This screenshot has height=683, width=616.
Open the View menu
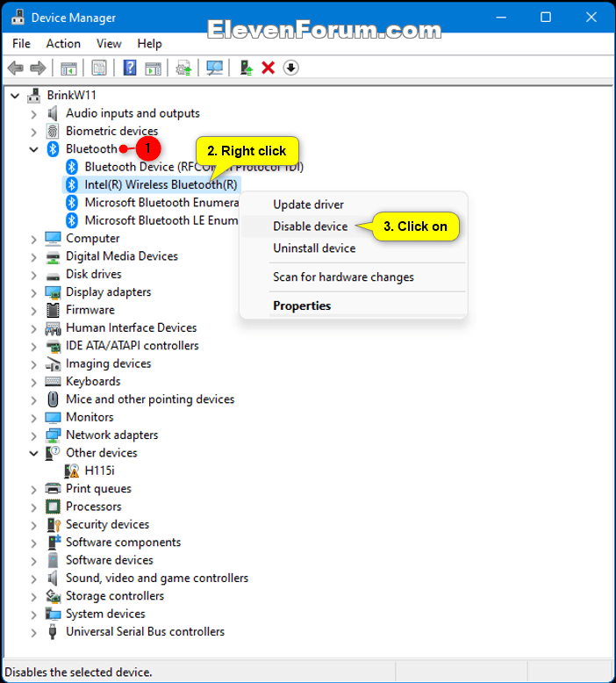pos(109,44)
